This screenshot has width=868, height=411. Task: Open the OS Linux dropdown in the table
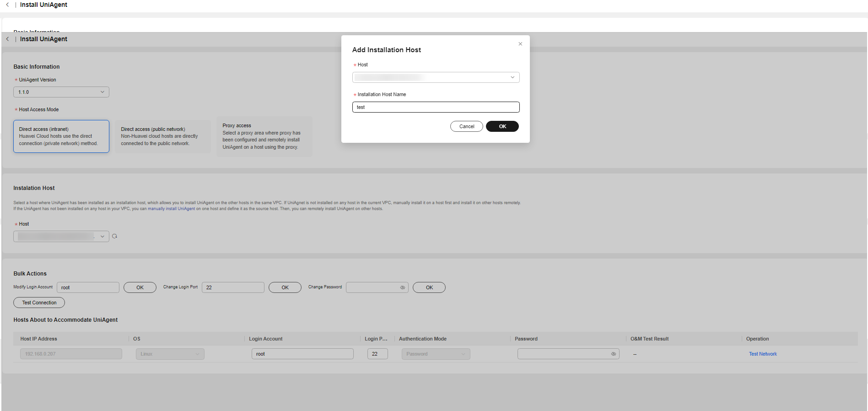tap(170, 354)
